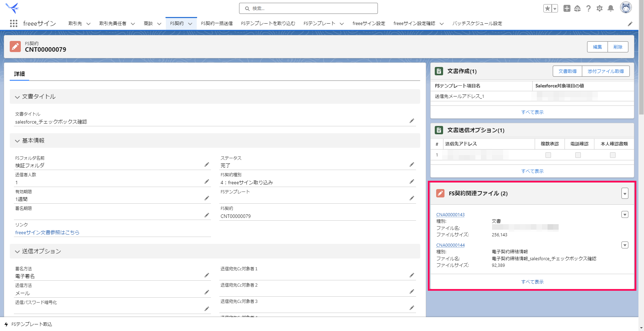Open the CNA00000143 file link

[450, 214]
